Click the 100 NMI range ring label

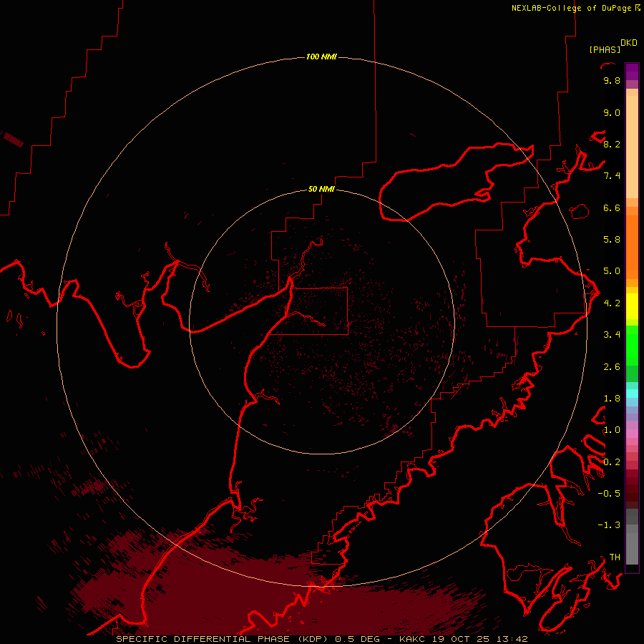pos(321,57)
